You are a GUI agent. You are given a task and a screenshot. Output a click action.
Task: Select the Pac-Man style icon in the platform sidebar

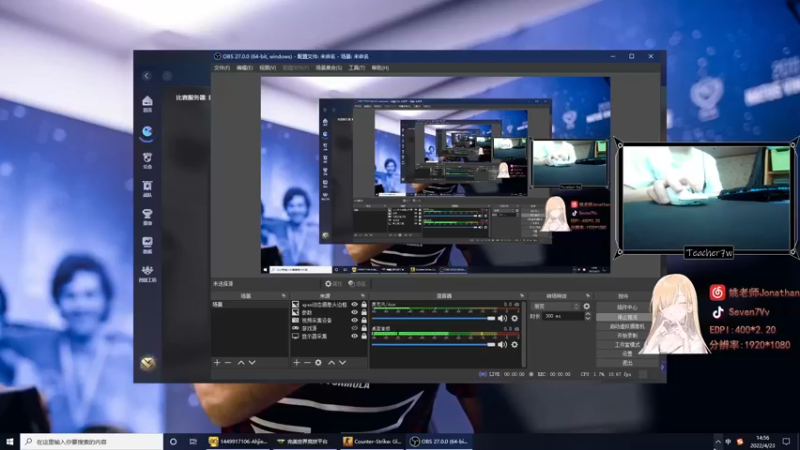(147, 132)
